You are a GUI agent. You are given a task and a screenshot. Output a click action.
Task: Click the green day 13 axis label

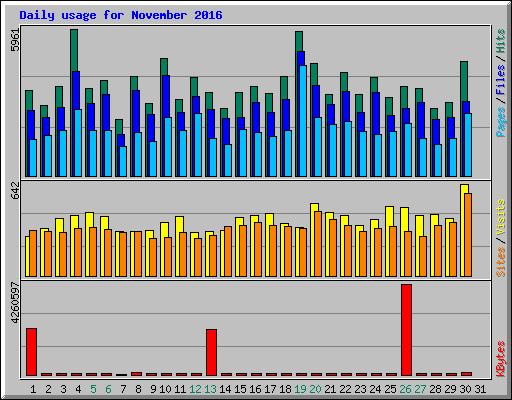pos(210,389)
